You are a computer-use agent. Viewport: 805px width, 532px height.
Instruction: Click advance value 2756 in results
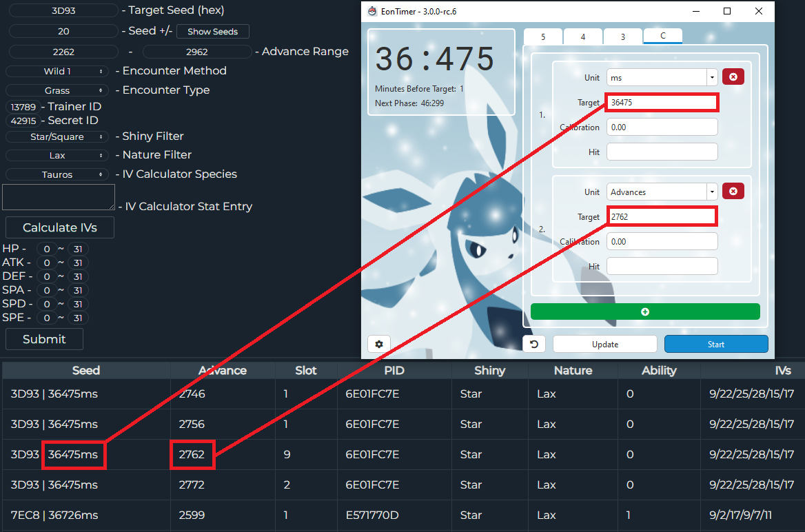pyautogui.click(x=192, y=424)
